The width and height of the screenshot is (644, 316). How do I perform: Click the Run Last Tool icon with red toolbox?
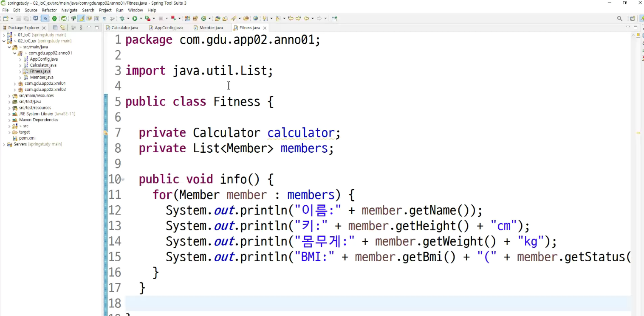(147, 18)
